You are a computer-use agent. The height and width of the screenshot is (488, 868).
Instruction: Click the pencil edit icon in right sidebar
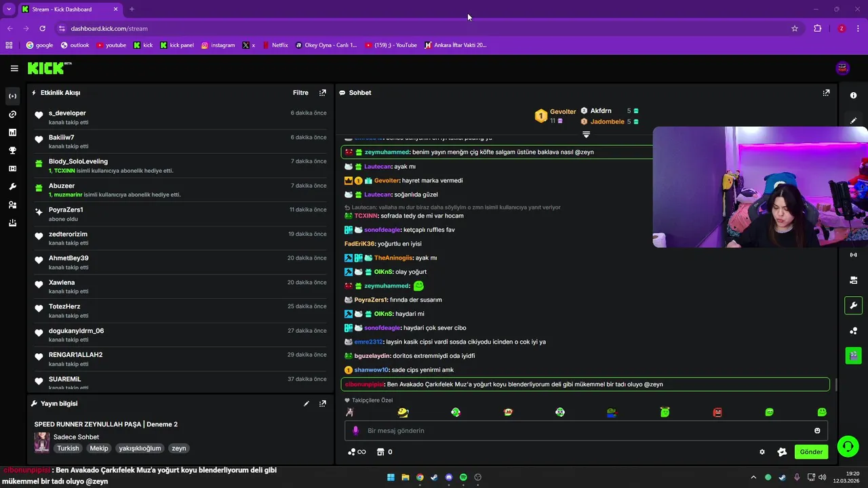pos(853,121)
